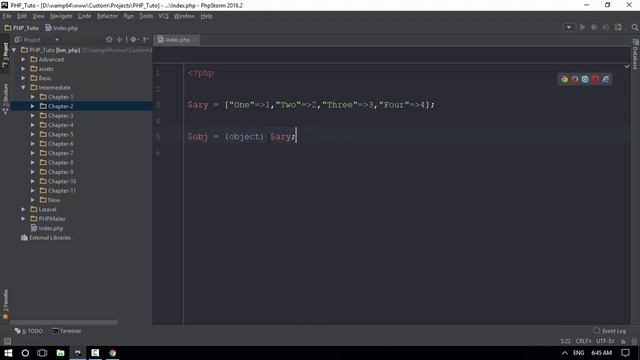
Task: Open the TODO tool window
Action: pos(29,331)
